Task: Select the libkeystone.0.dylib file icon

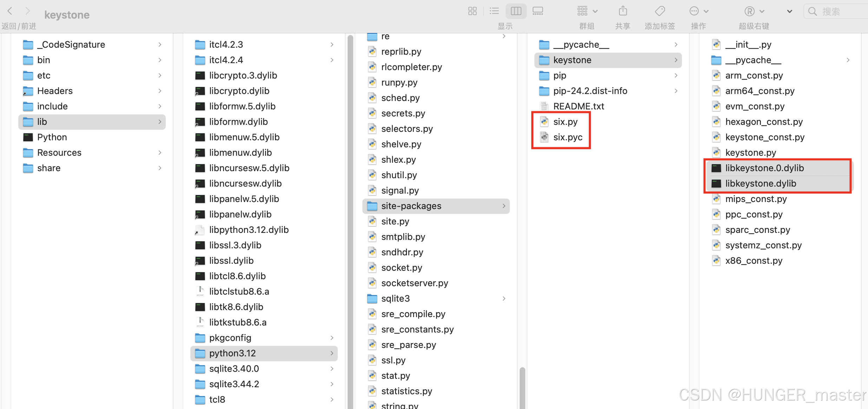Action: click(x=717, y=168)
